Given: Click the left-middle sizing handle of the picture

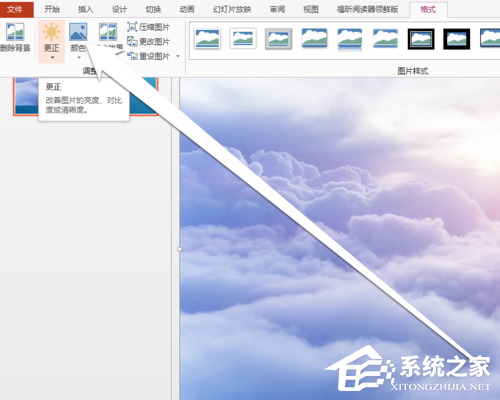Looking at the screenshot, I should pyautogui.click(x=180, y=249).
